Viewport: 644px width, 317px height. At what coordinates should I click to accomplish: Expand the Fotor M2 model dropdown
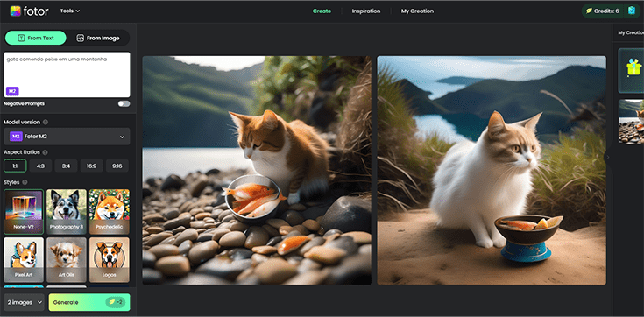(67, 137)
